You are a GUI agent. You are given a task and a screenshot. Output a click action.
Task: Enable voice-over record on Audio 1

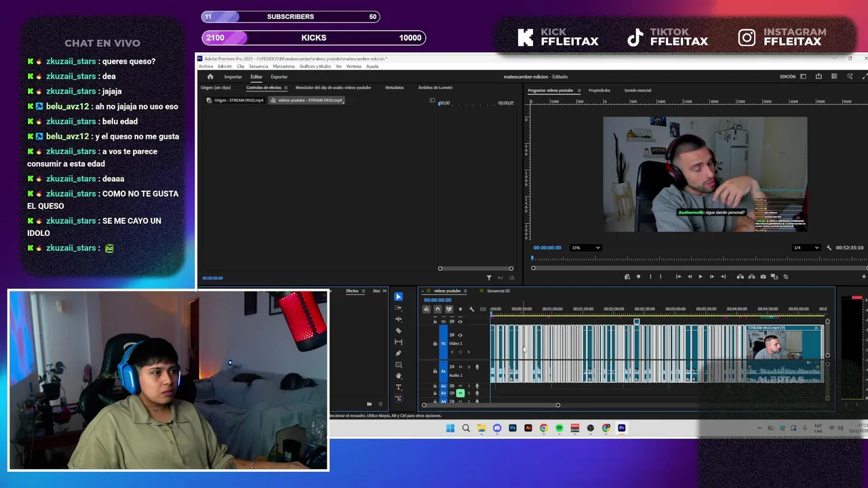[x=477, y=367]
